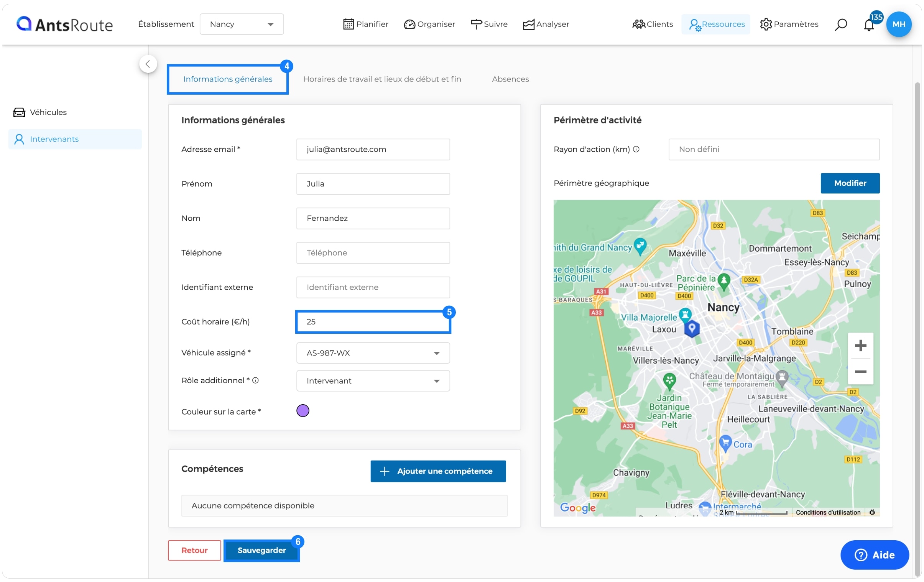The height and width of the screenshot is (582, 924).
Task: Click the AntsRoute logo
Action: (64, 24)
